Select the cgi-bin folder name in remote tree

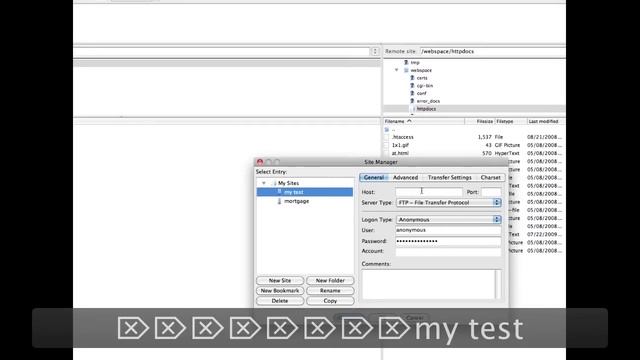424,86
